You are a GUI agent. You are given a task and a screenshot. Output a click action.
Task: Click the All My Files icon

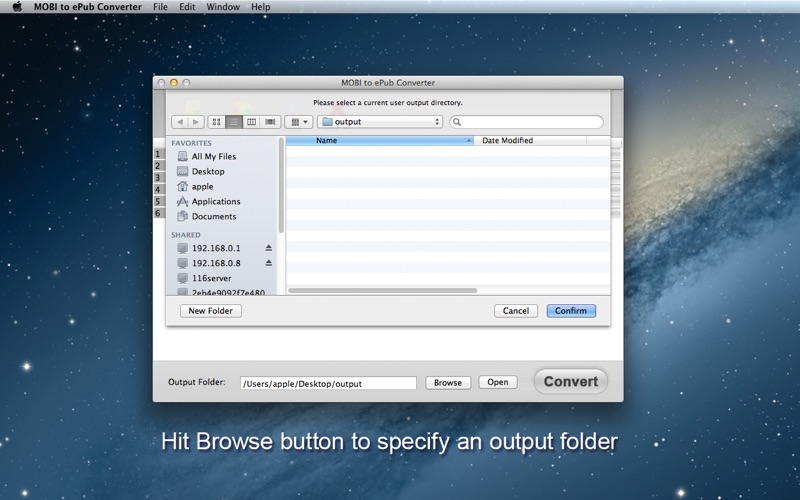[x=182, y=156]
